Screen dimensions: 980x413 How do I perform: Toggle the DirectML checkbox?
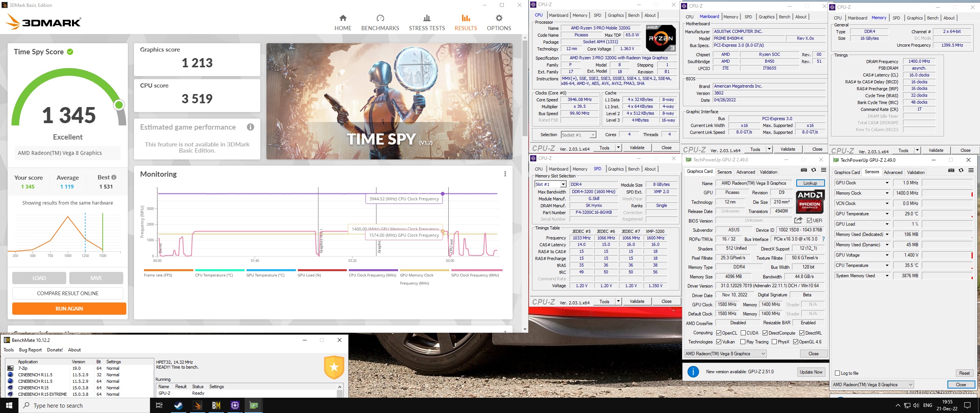(x=802, y=333)
